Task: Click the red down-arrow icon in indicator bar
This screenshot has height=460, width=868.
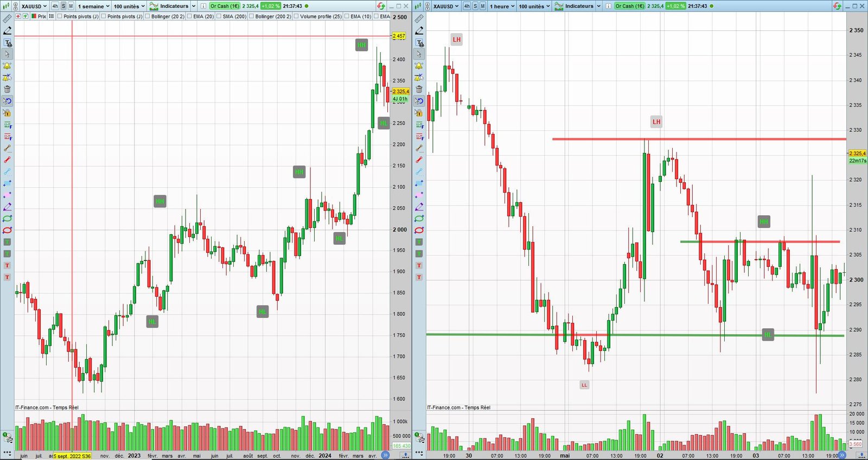Action: (x=18, y=16)
